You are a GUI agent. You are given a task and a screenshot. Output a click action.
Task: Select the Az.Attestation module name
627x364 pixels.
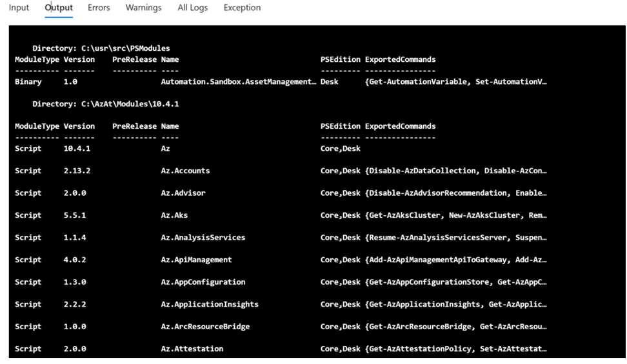192,349
